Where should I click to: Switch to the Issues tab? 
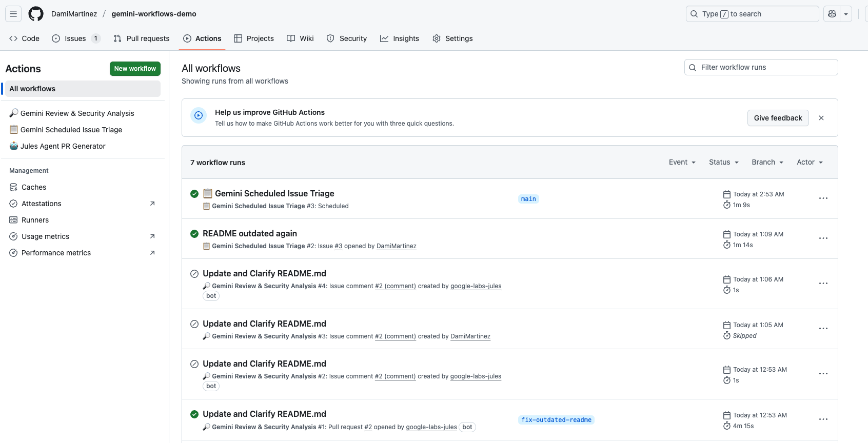76,38
